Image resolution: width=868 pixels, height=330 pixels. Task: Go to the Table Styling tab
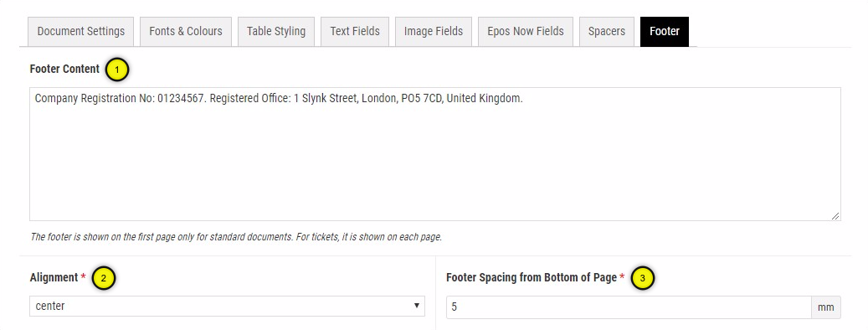point(276,32)
